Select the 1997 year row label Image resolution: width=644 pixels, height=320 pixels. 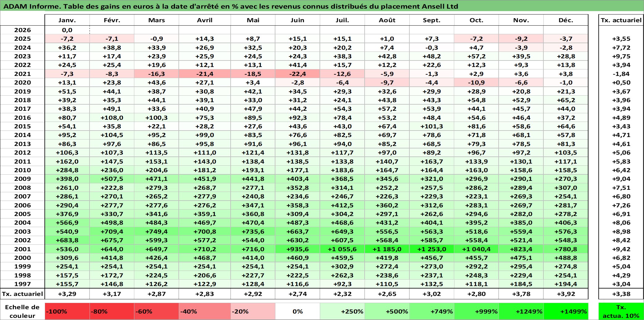[x=23, y=284]
